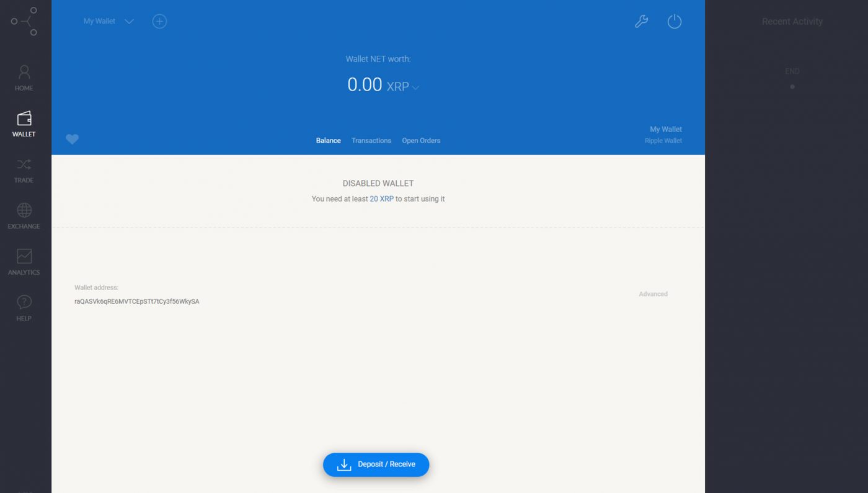The image size is (868, 493).
Task: Open the XRP currency dropdown
Action: 403,87
